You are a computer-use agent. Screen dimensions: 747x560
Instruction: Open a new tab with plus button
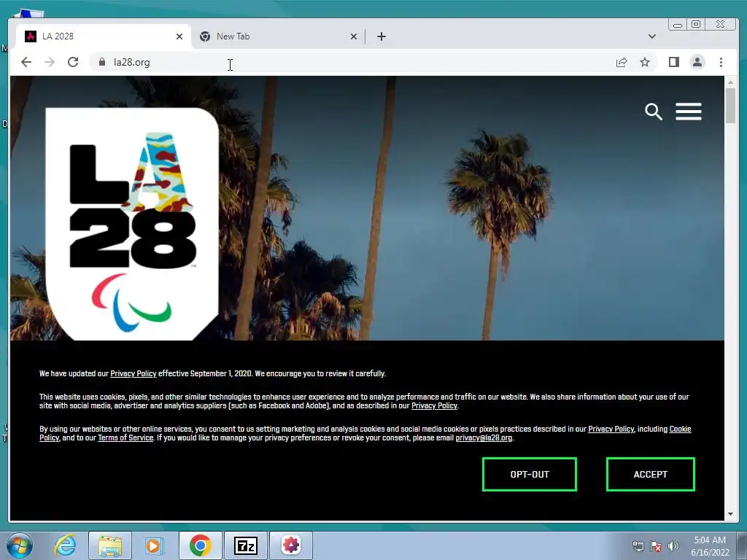pyautogui.click(x=381, y=36)
